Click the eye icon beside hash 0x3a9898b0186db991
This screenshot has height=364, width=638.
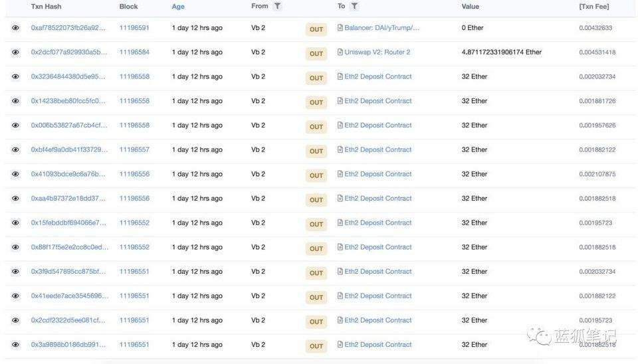pyautogui.click(x=15, y=345)
